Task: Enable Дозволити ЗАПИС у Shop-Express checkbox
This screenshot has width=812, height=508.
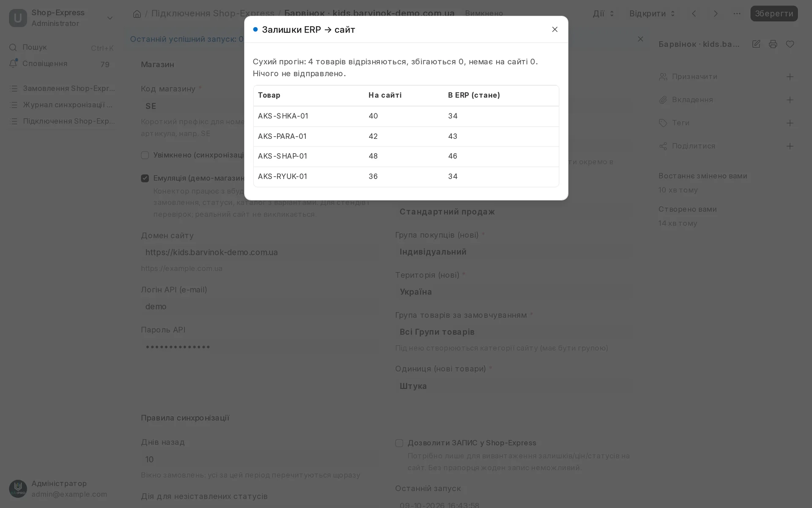Action: click(x=399, y=443)
